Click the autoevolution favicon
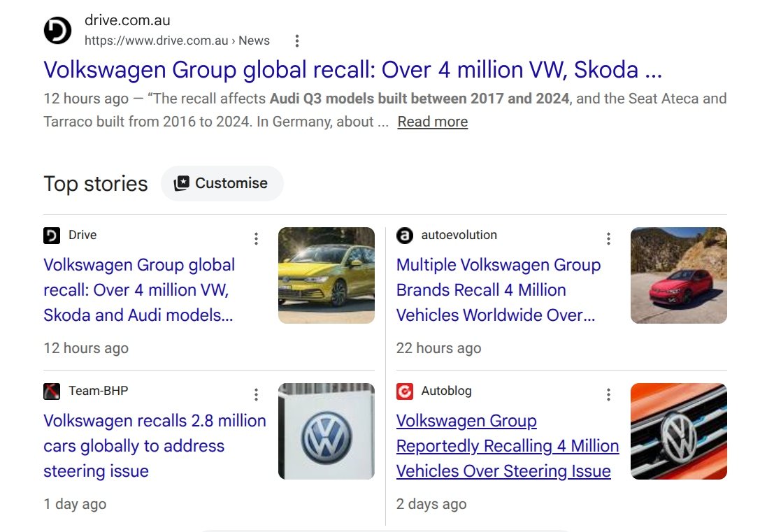 click(405, 236)
